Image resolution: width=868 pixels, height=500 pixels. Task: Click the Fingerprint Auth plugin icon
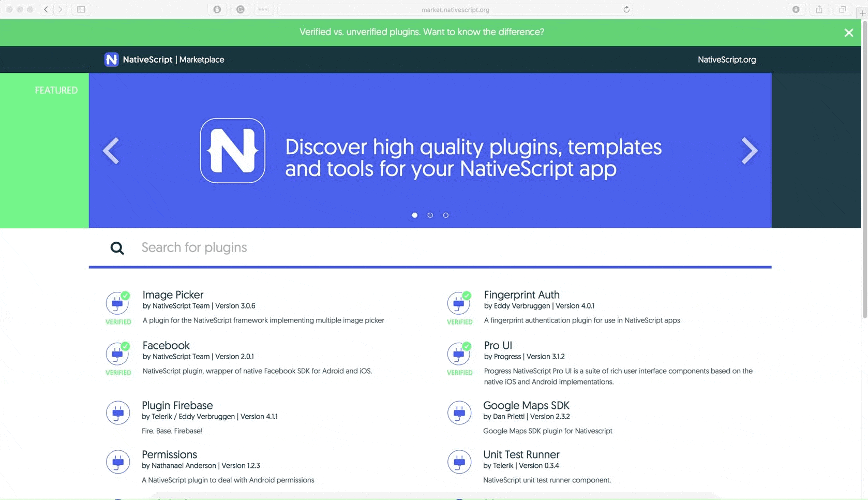tap(459, 303)
